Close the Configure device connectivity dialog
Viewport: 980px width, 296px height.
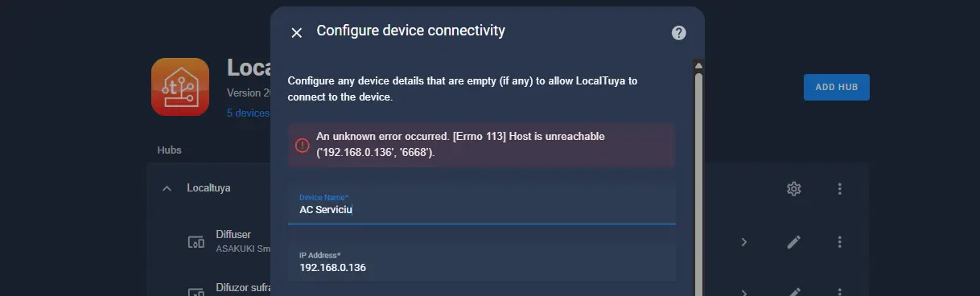click(297, 32)
